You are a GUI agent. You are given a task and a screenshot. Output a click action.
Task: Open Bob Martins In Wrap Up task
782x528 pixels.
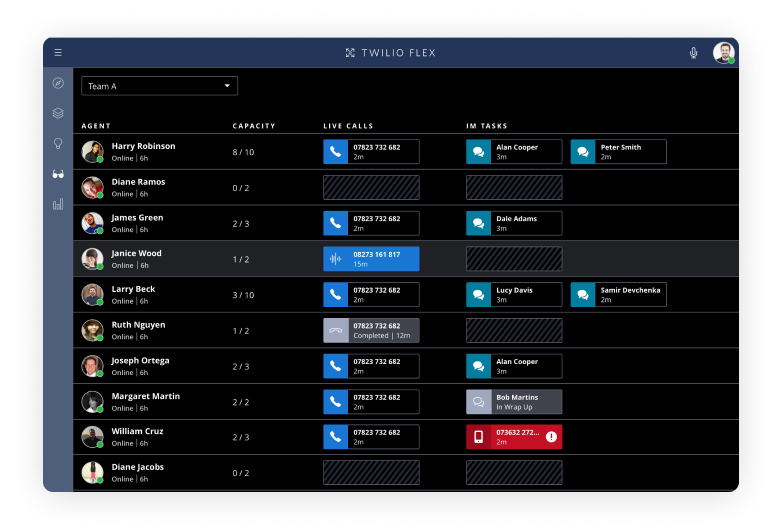[514, 402]
